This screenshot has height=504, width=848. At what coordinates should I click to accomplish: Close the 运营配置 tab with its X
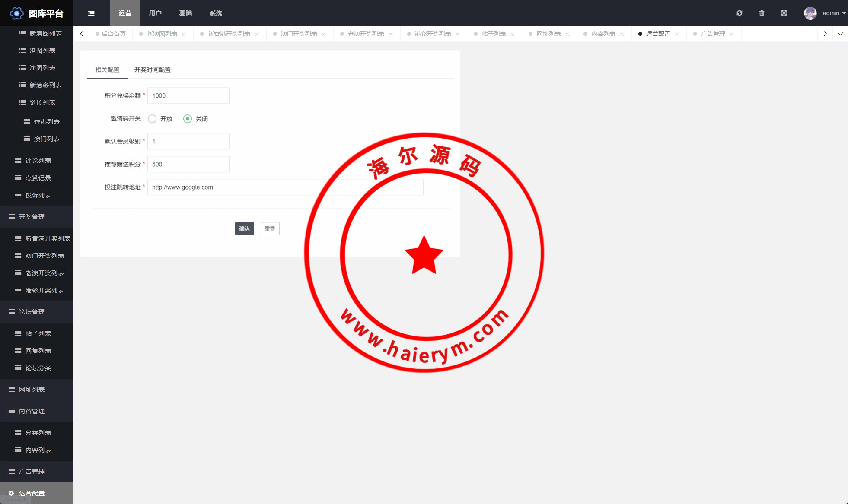tap(677, 34)
